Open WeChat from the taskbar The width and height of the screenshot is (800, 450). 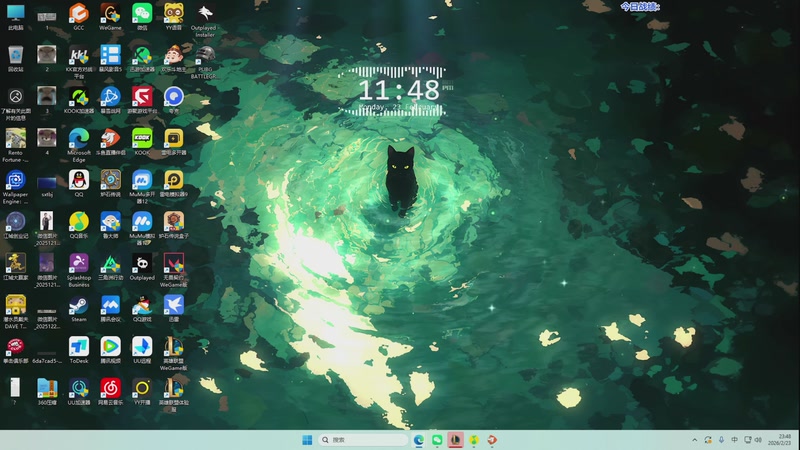coord(437,440)
